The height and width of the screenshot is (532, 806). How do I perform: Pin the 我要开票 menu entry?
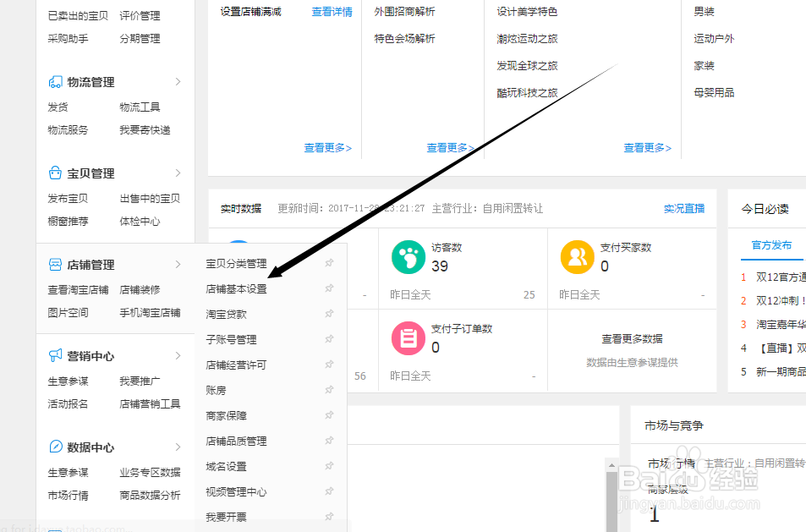329,517
